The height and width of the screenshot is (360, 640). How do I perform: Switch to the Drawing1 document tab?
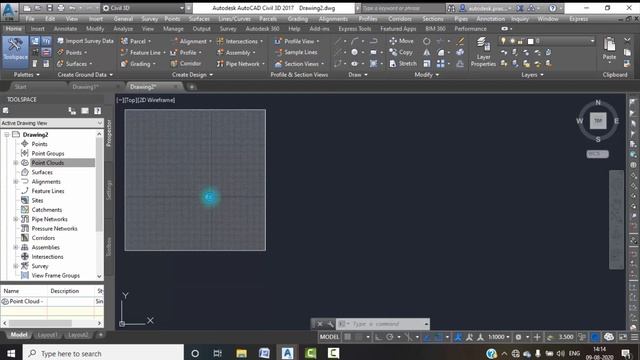tap(85, 87)
